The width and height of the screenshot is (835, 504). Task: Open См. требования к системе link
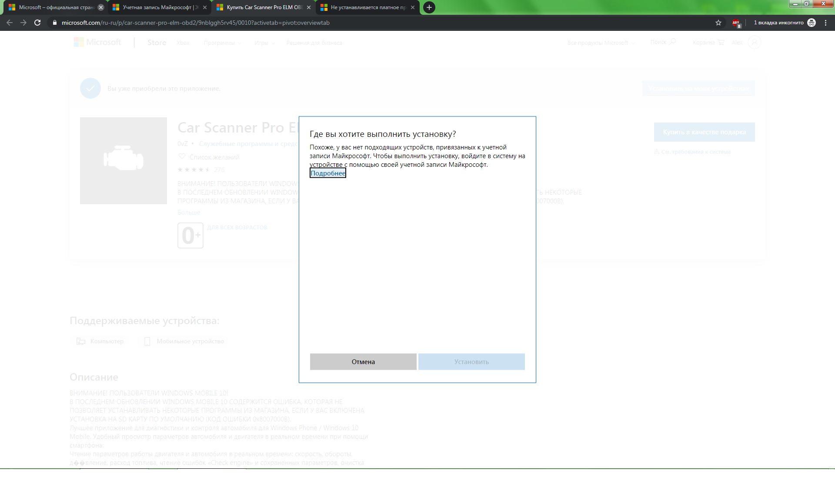[696, 152]
